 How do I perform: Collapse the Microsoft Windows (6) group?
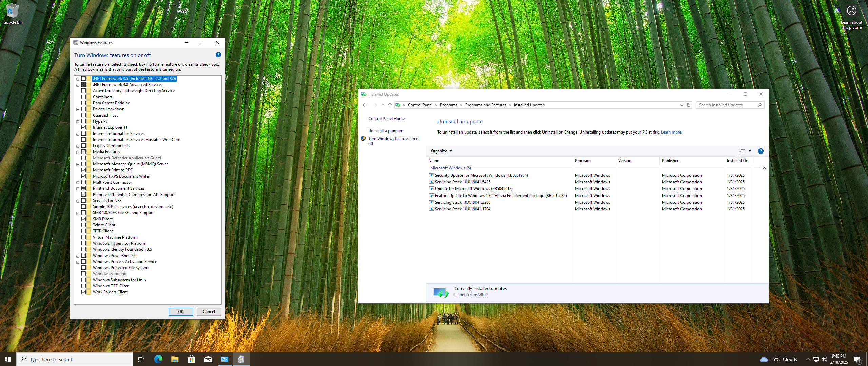tap(764, 168)
